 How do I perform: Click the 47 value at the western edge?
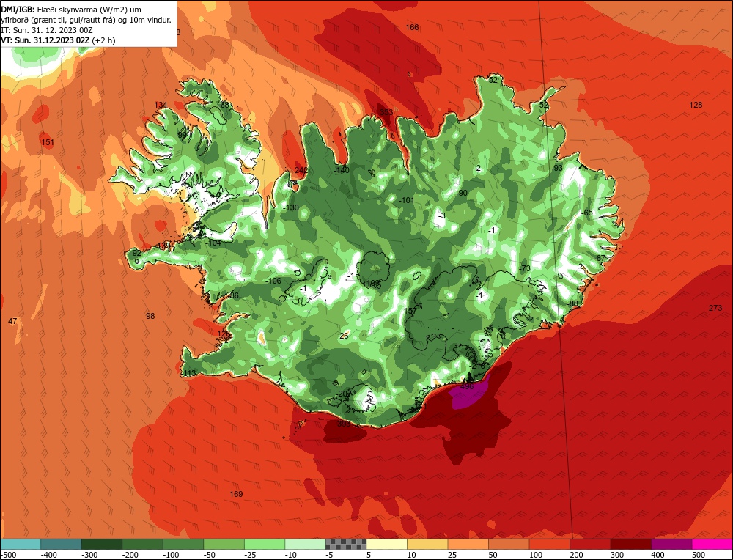coord(12,320)
